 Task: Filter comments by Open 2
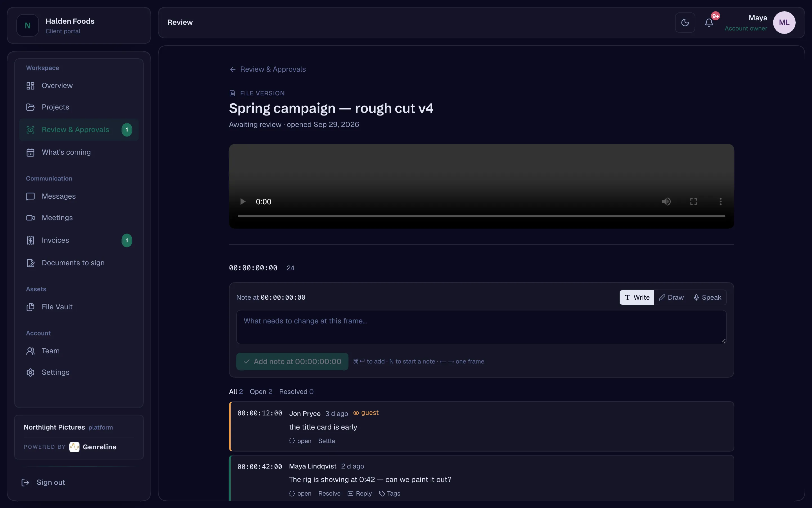click(261, 392)
